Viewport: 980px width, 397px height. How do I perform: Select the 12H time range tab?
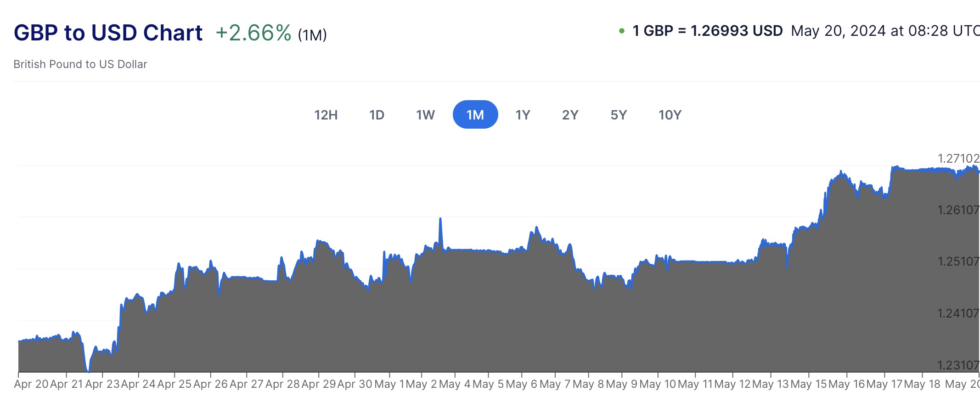[326, 115]
